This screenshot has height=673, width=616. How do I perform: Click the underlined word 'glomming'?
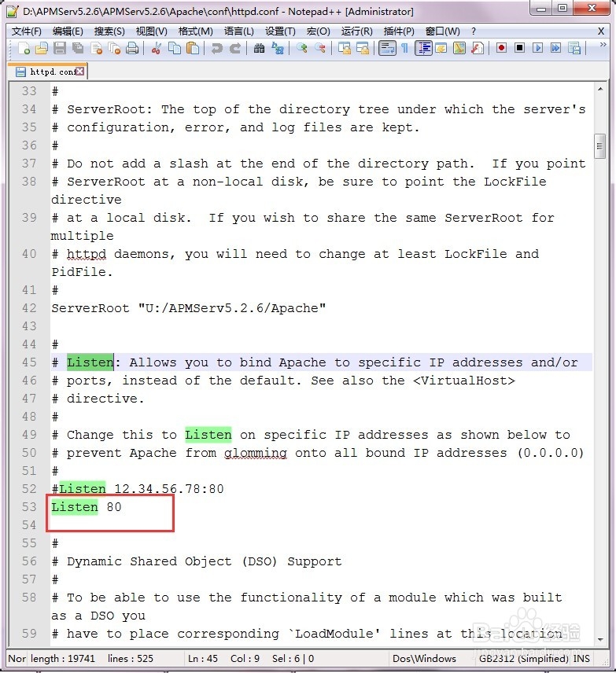256,453
